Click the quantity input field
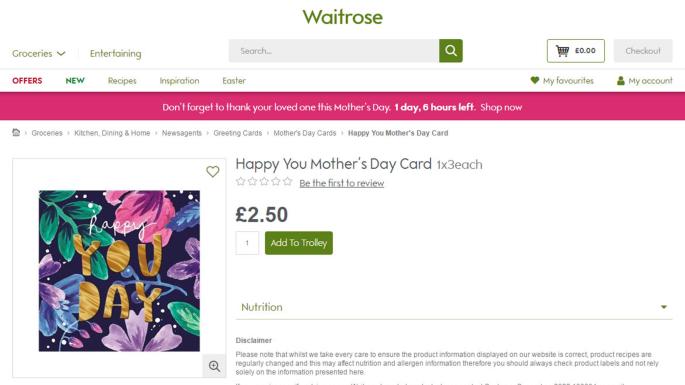 (247, 243)
